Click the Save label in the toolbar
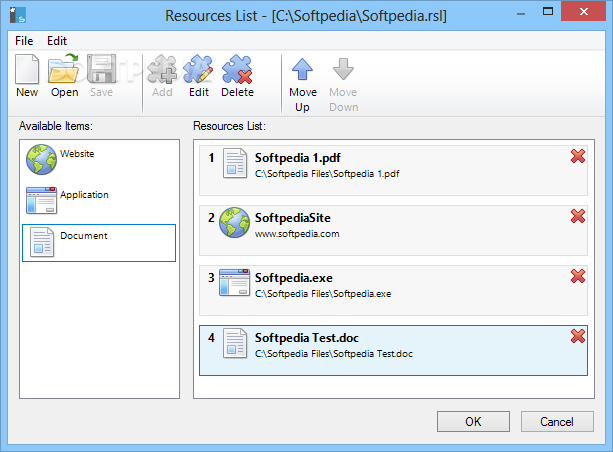The height and width of the screenshot is (452, 613). [x=102, y=92]
